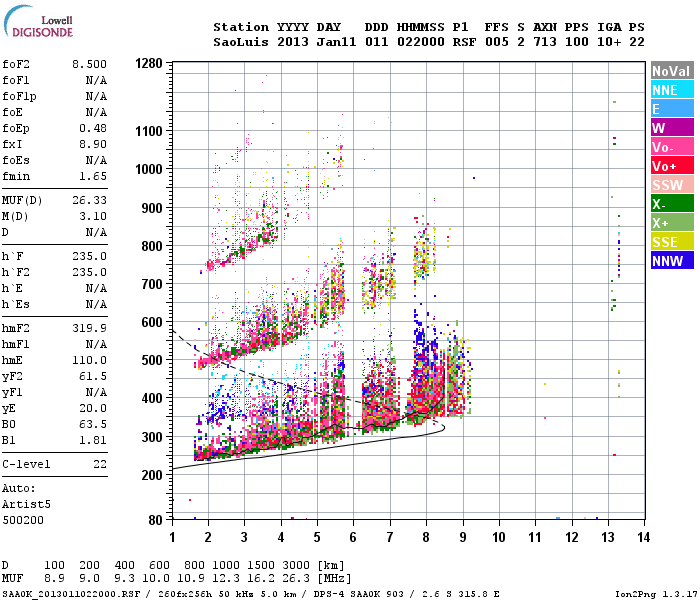Viewport: 700px width, 600px height.
Task: Click the 13 MHz frequency axis label
Action: (608, 537)
